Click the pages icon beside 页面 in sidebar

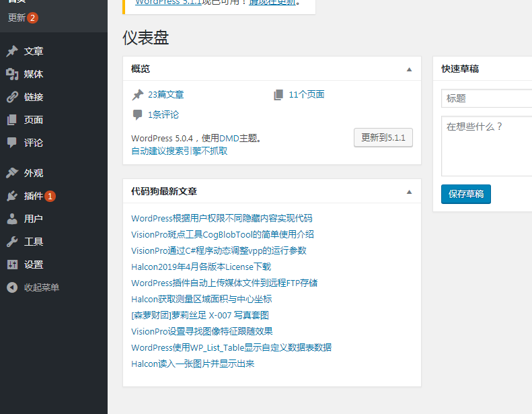click(12, 120)
